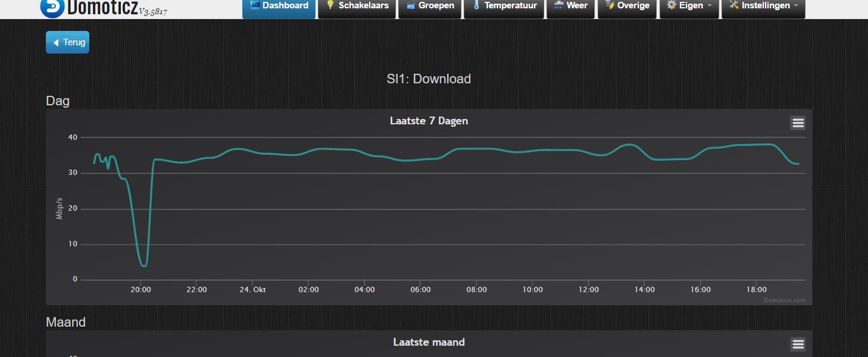Image resolution: width=868 pixels, height=357 pixels.
Task: Click the '12:00' time axis label
Action: click(x=588, y=290)
